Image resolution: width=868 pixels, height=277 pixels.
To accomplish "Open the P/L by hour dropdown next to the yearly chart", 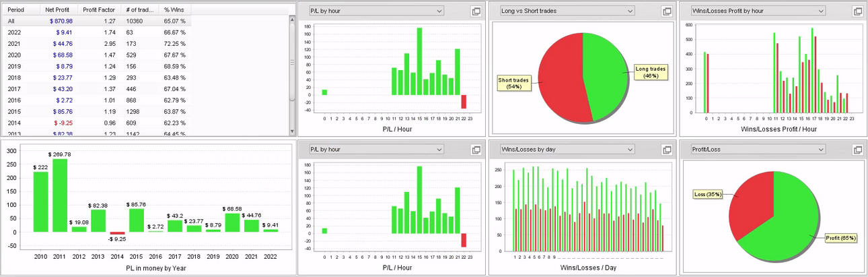I will (x=376, y=149).
